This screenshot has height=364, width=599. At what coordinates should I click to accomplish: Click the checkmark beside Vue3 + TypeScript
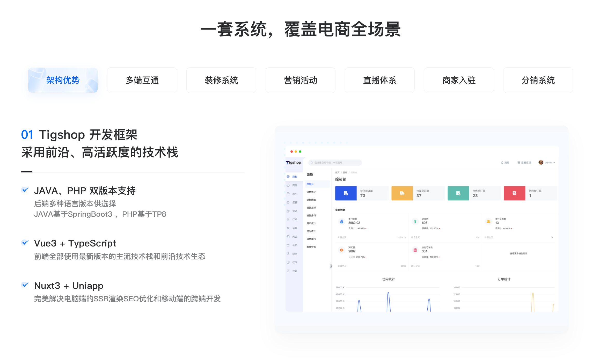tap(25, 243)
